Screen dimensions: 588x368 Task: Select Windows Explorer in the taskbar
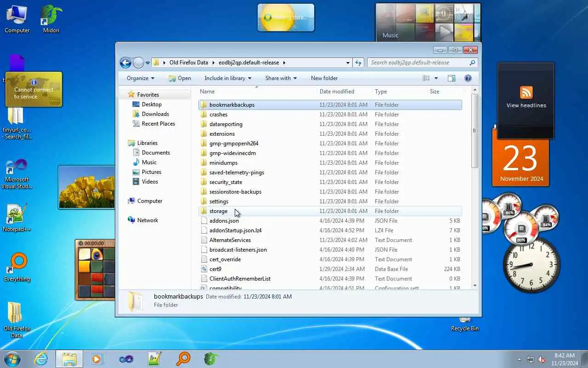[x=69, y=359]
